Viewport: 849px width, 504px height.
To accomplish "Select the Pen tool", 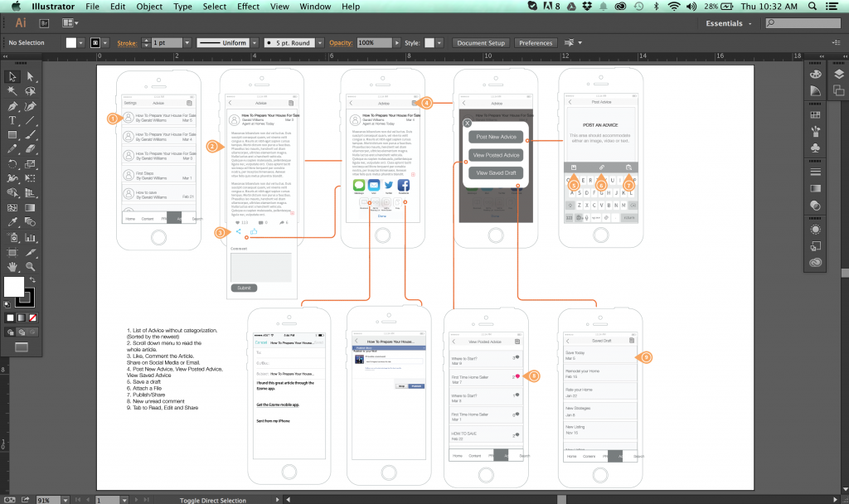I will point(12,105).
